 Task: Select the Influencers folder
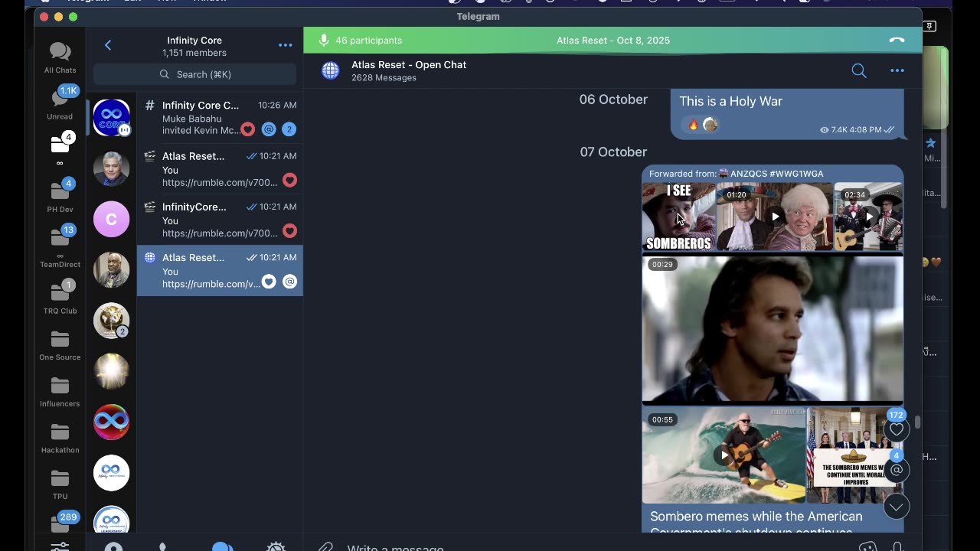(60, 391)
